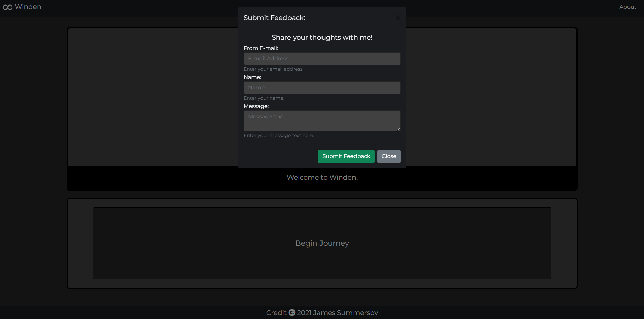Screen dimensions: 644x319
Task: Focus the E-mail Address input field
Action: pyautogui.click(x=322, y=59)
